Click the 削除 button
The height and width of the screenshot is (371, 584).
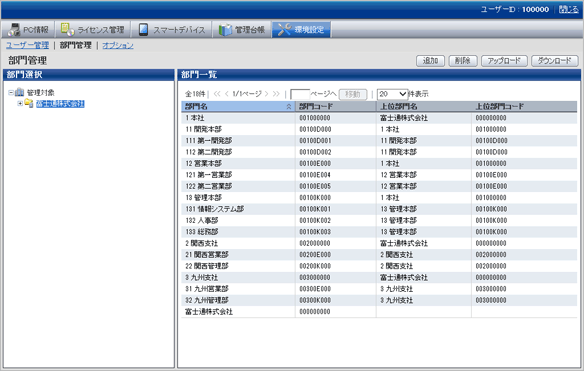click(x=463, y=61)
